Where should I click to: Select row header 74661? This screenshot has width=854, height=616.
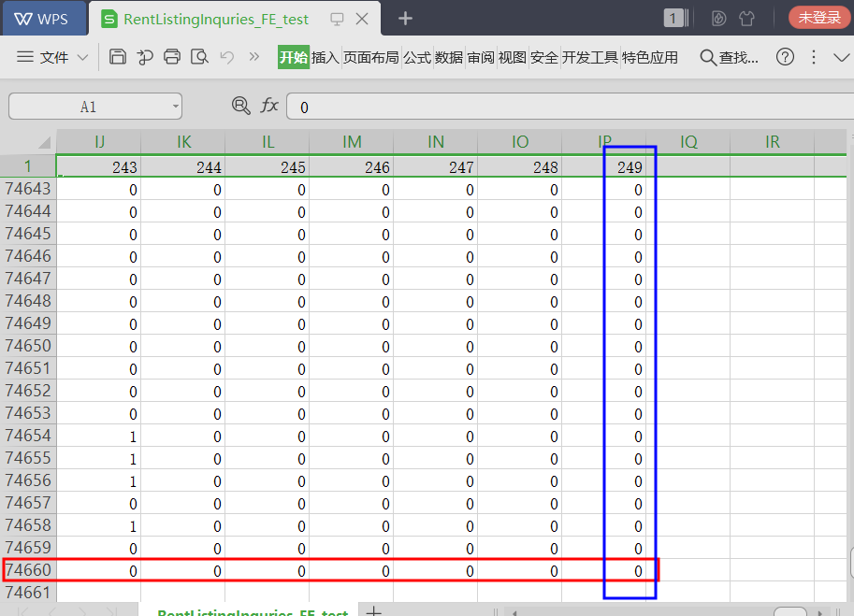click(28, 592)
